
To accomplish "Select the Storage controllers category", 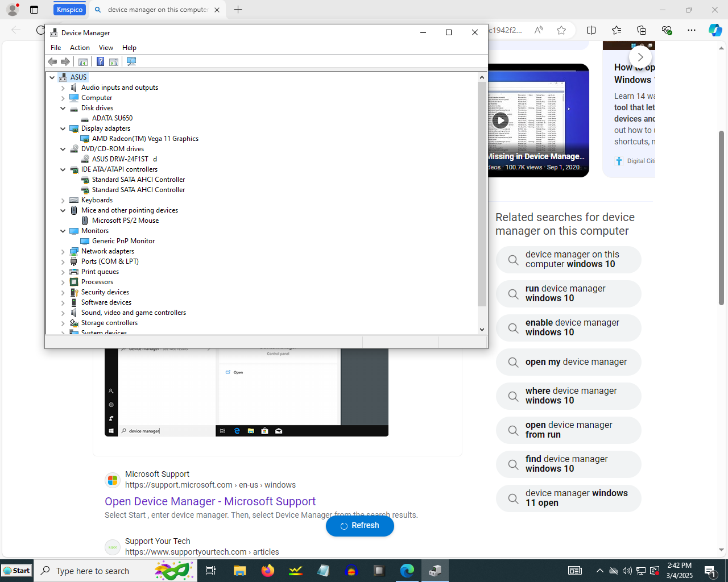I will pos(109,323).
